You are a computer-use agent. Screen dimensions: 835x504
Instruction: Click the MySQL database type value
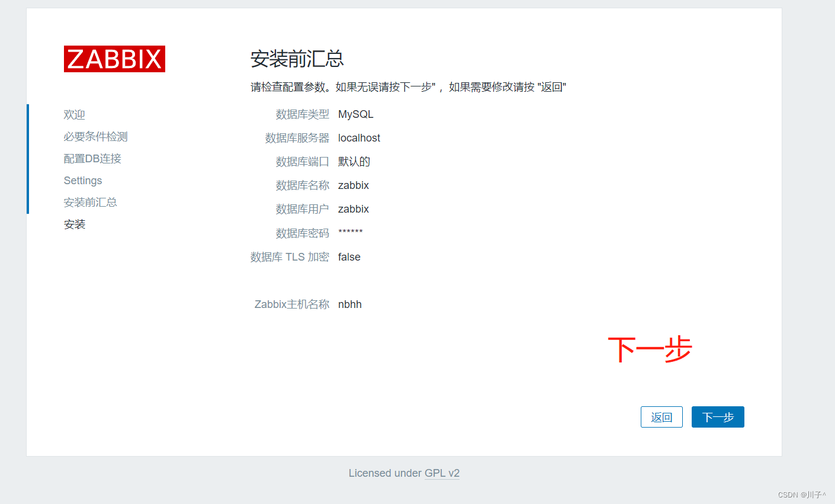355,114
